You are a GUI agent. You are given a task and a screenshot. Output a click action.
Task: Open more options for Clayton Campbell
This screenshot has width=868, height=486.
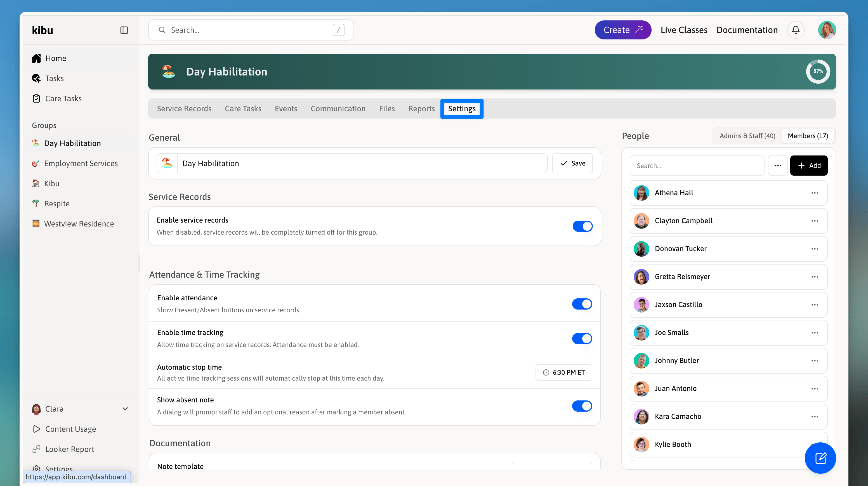click(814, 221)
